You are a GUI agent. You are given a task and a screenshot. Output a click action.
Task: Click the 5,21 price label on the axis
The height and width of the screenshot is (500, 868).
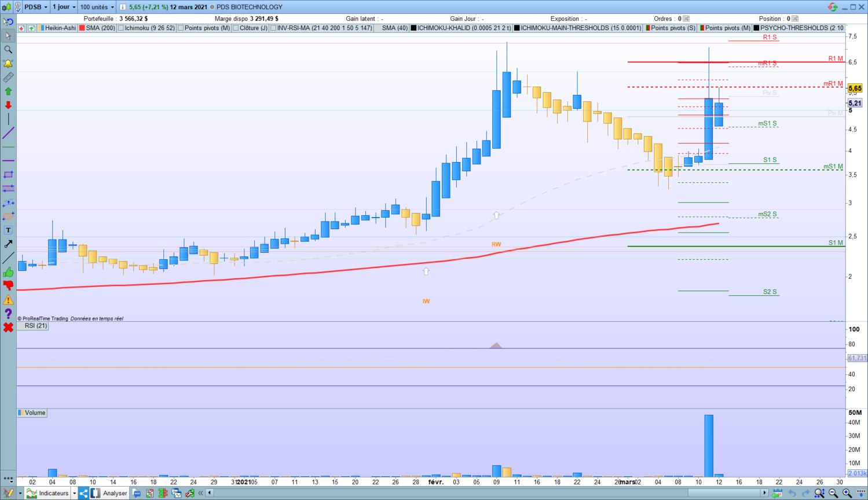point(855,103)
